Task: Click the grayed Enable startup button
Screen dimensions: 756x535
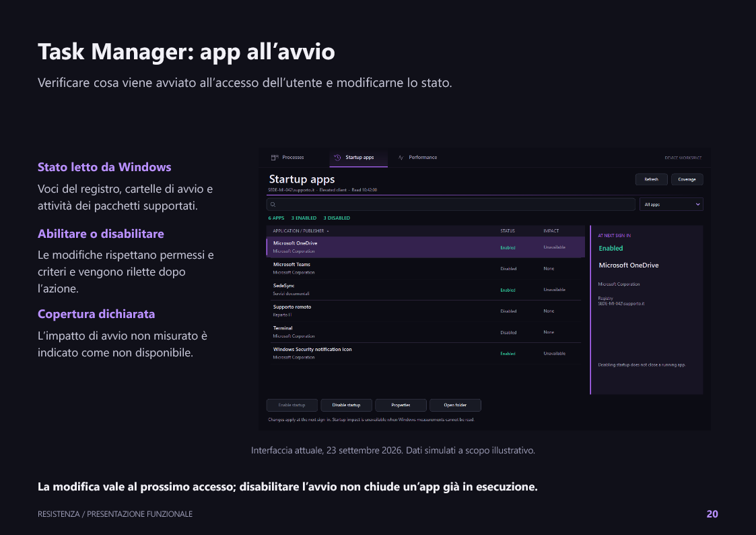Action: (x=291, y=405)
